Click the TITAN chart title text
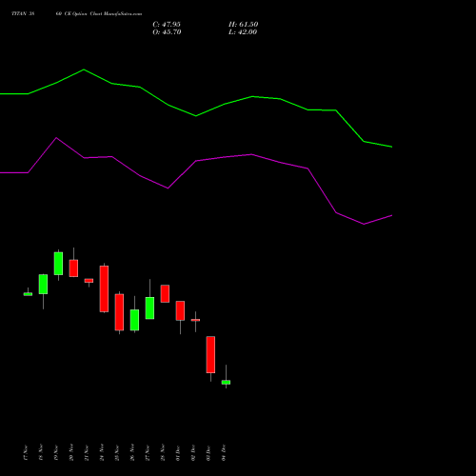Screen dimensions: 476x476 tap(76, 14)
